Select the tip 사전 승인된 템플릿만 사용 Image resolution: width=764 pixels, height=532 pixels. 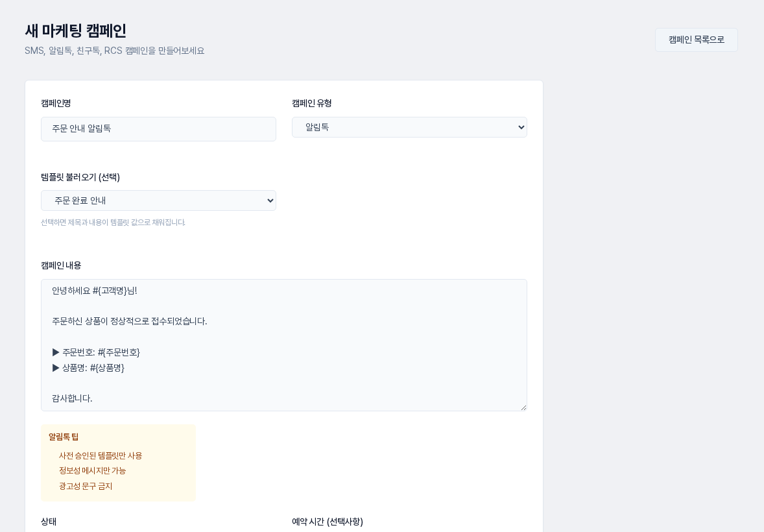pos(101,455)
